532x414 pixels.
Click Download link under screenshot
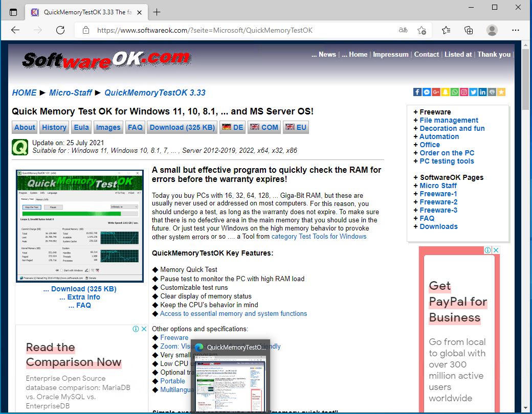80,289
